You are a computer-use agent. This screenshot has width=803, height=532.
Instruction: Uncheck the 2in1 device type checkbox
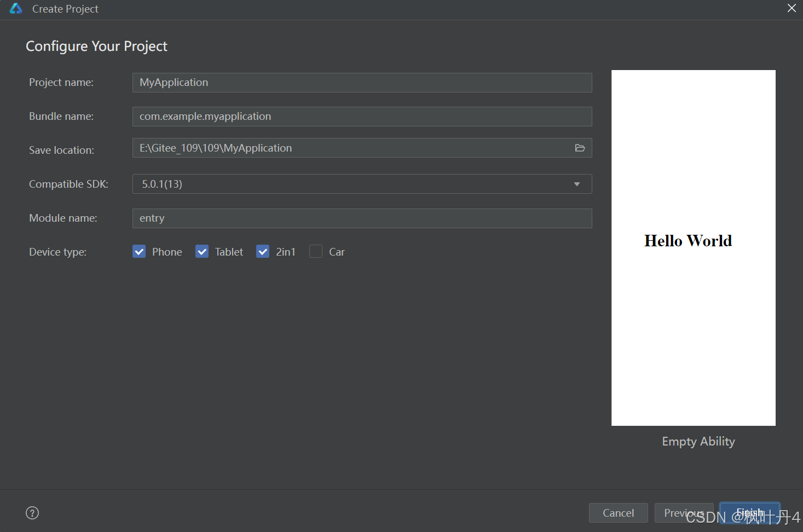[x=263, y=252]
